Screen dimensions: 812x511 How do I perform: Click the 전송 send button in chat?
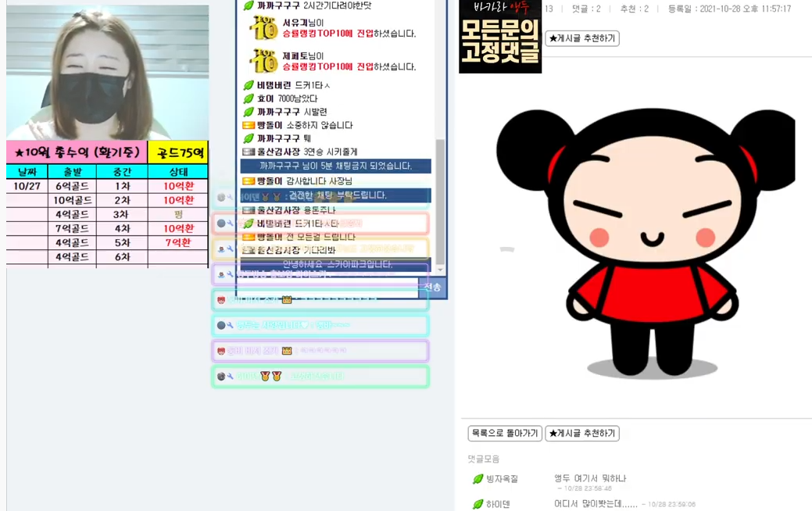point(432,287)
